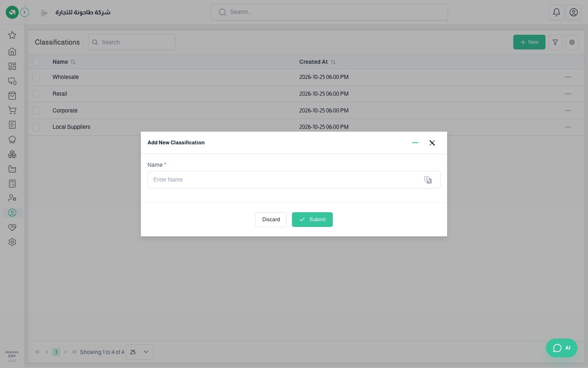Open the notifications bell
The width and height of the screenshot is (588, 368).
point(557,12)
